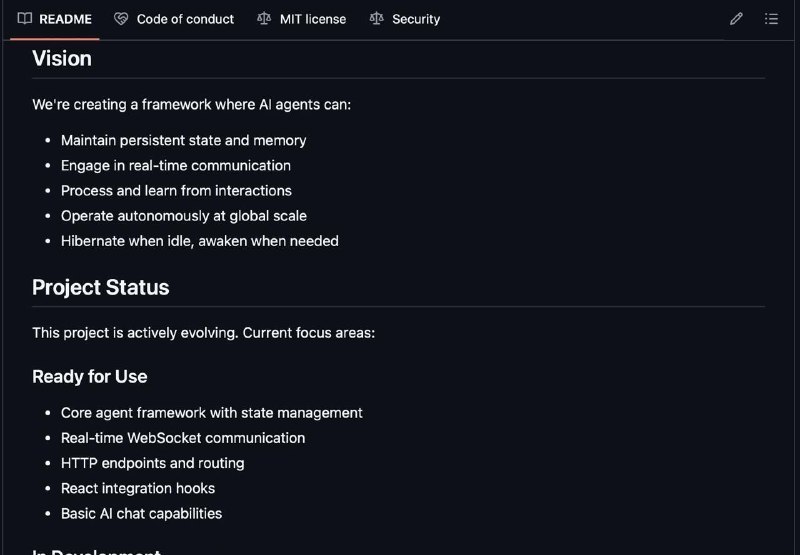This screenshot has height=555, width=800.
Task: Click the Vision heading
Action: (62, 58)
